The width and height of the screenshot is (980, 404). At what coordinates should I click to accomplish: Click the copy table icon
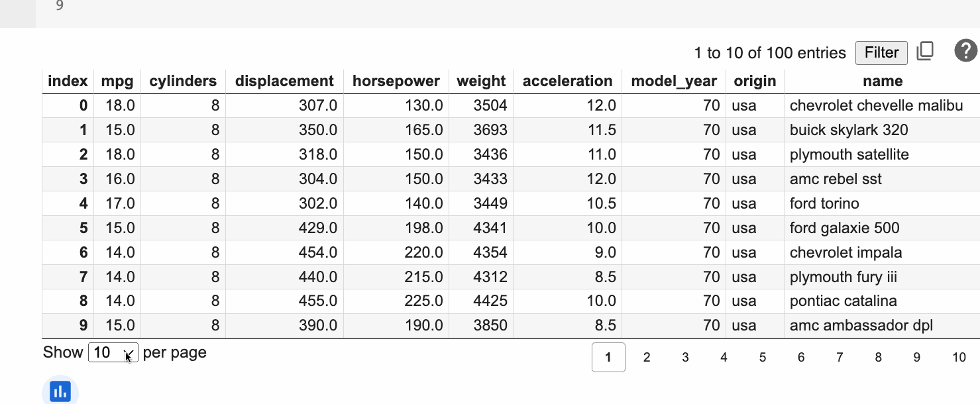pyautogui.click(x=925, y=52)
